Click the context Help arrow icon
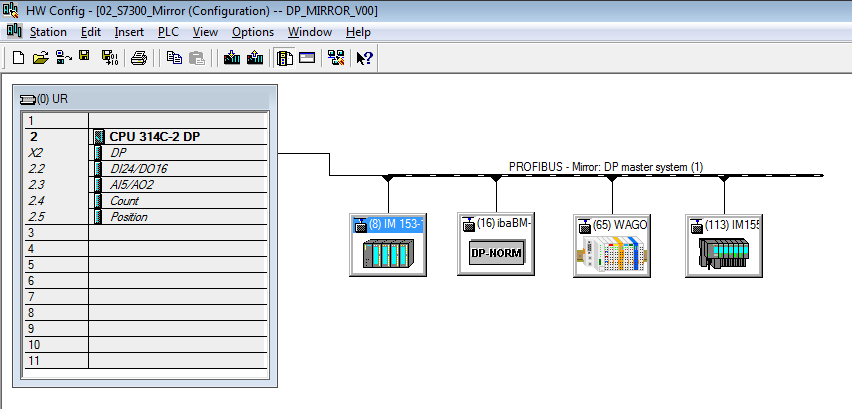 (x=364, y=58)
